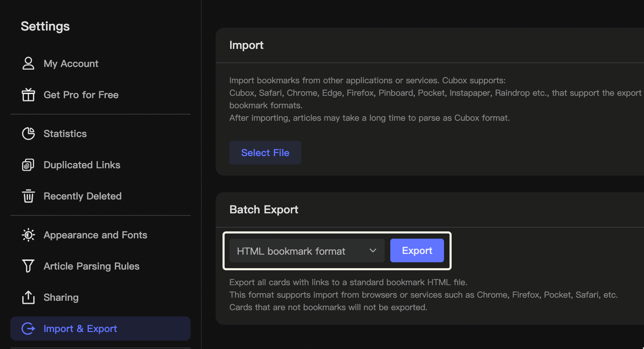Screen dimensions: 644x349
Task: Select Import & Export settings tab
Action: tap(101, 329)
